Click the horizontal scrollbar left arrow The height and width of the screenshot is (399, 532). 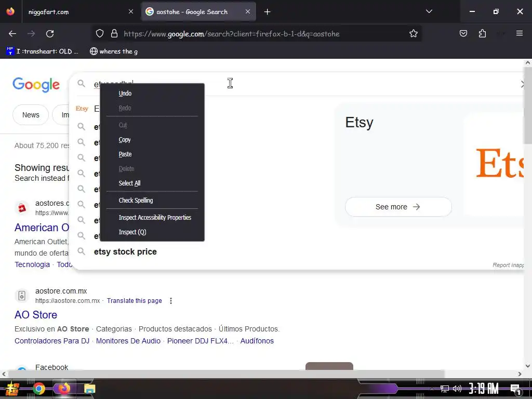click(4, 374)
